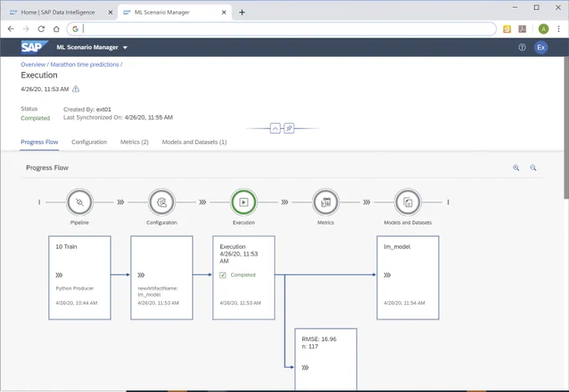Click the 4/26/20, 10:44 AM timestamp
The height and width of the screenshot is (392, 569).
click(x=76, y=303)
